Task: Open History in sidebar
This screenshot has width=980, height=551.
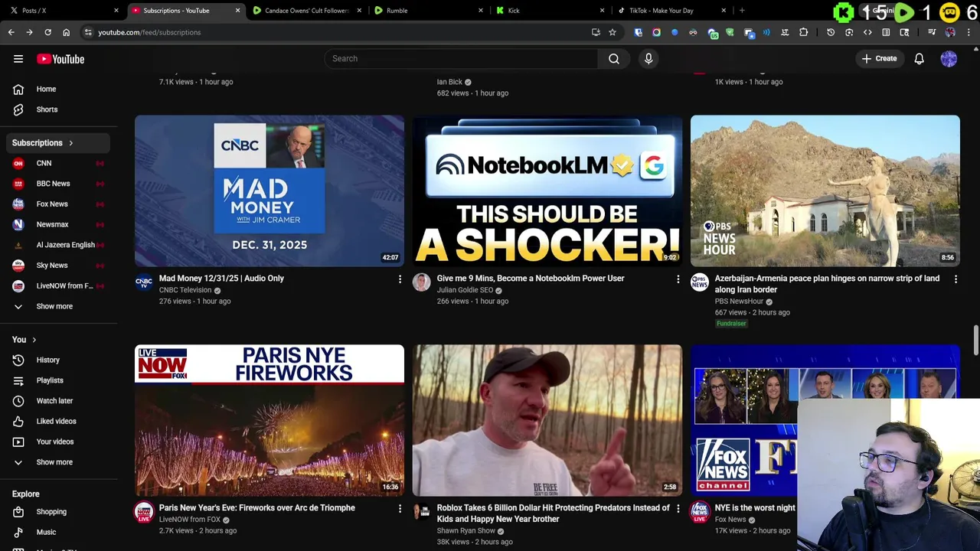Action: (x=60, y=360)
